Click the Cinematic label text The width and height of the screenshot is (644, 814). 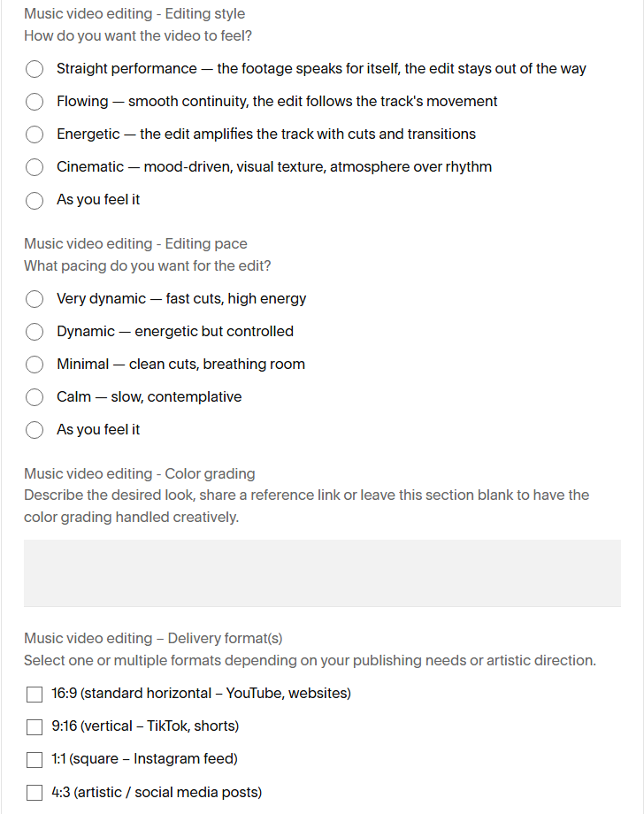(274, 166)
